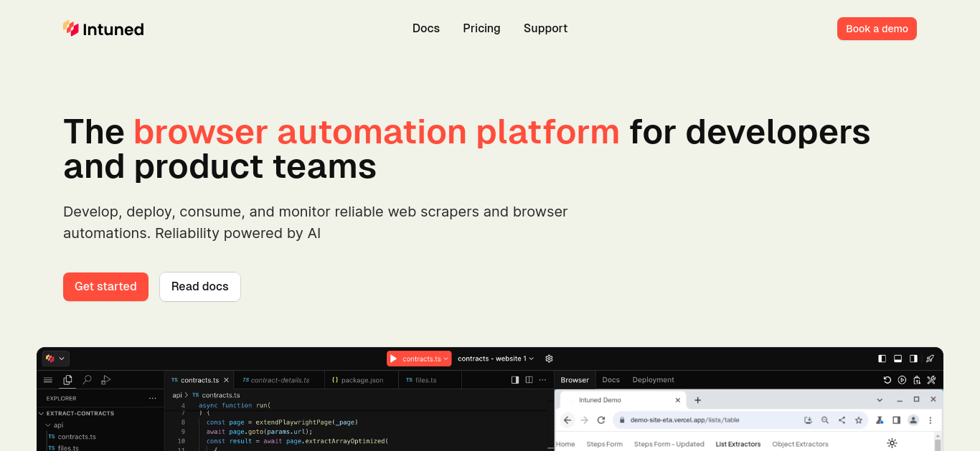Collapse the api folder in Explorer
980x451 pixels.
55,425
